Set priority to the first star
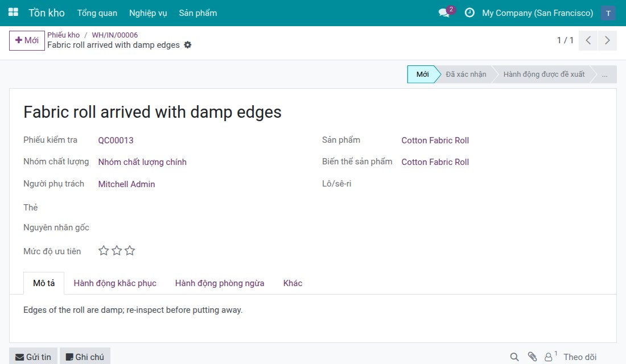The image size is (626, 364). [104, 251]
